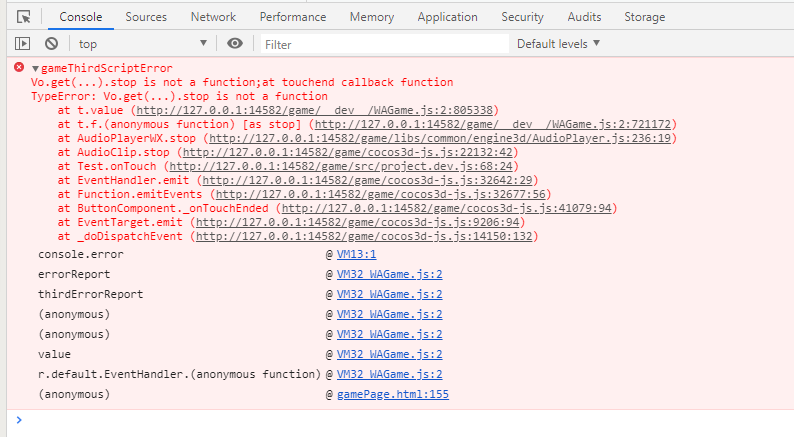Open the gamePage.html:155 link
Image resolution: width=794 pixels, height=437 pixels.
pos(393,395)
